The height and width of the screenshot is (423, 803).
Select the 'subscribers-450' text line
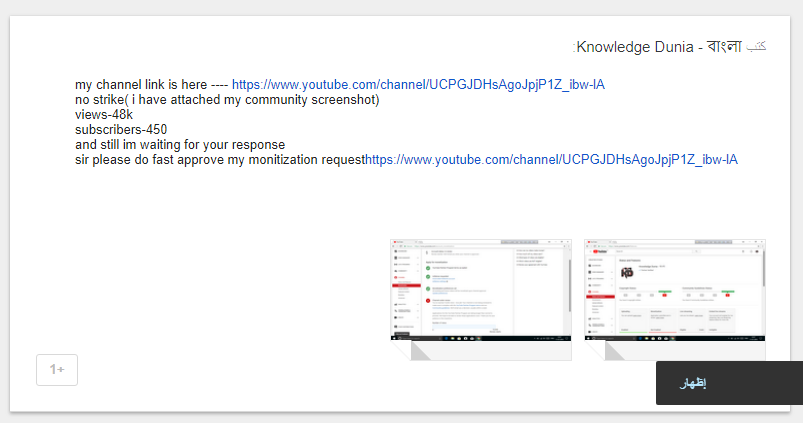[x=121, y=130]
